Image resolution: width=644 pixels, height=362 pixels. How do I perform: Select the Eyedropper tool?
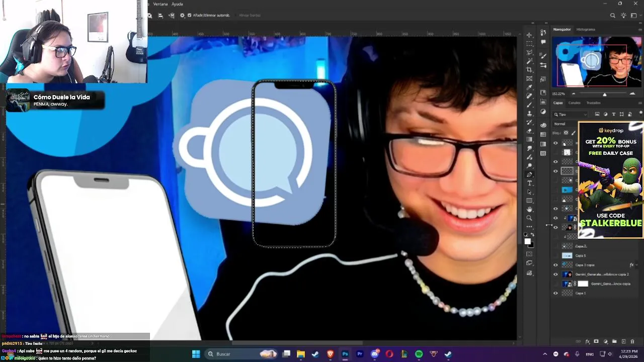pyautogui.click(x=529, y=87)
